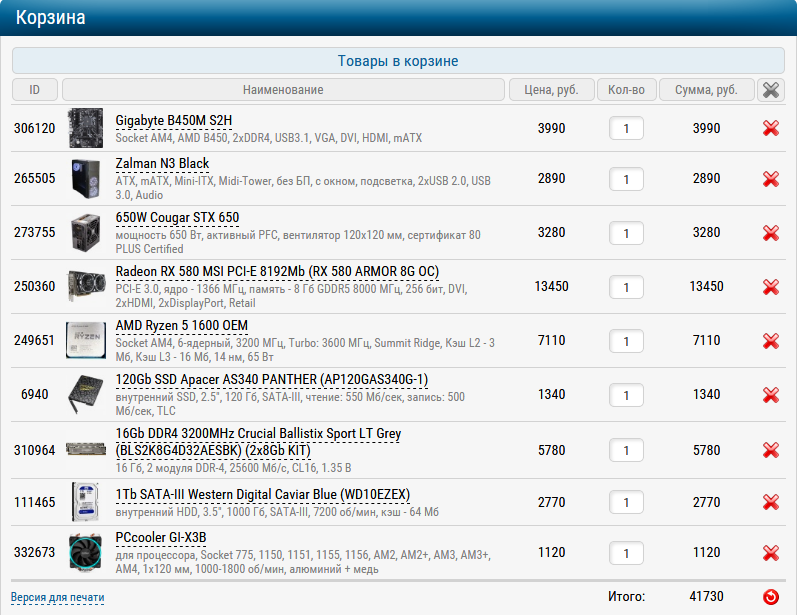Viewport: 799px width, 615px height.
Task: Open 120Gb SSD Apacer AS340 PANTHER link
Action: [x=272, y=380]
